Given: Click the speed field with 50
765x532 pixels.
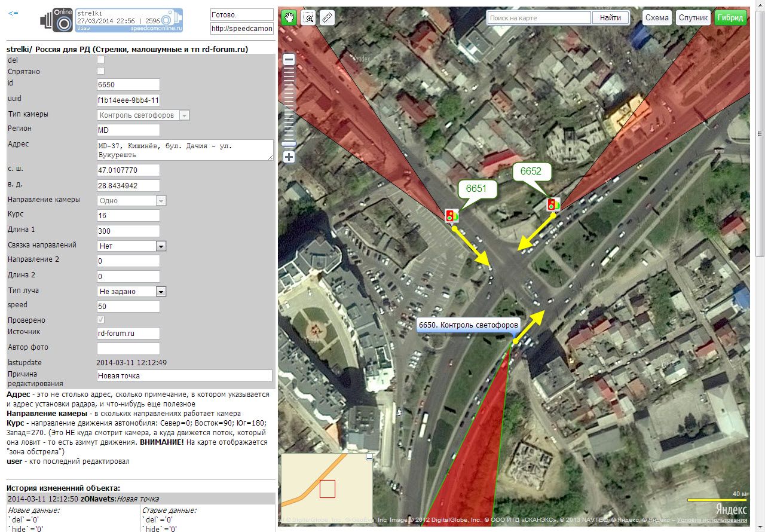Looking at the screenshot, I should (x=128, y=306).
